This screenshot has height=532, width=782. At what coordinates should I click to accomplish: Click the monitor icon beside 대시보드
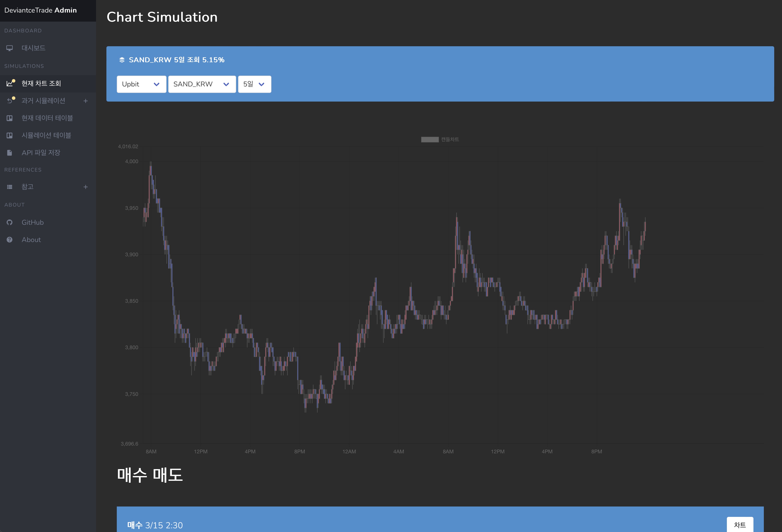pos(10,48)
